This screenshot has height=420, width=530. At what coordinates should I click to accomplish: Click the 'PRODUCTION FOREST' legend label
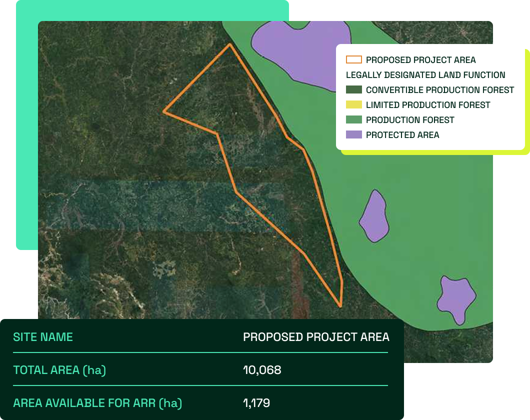(x=410, y=119)
